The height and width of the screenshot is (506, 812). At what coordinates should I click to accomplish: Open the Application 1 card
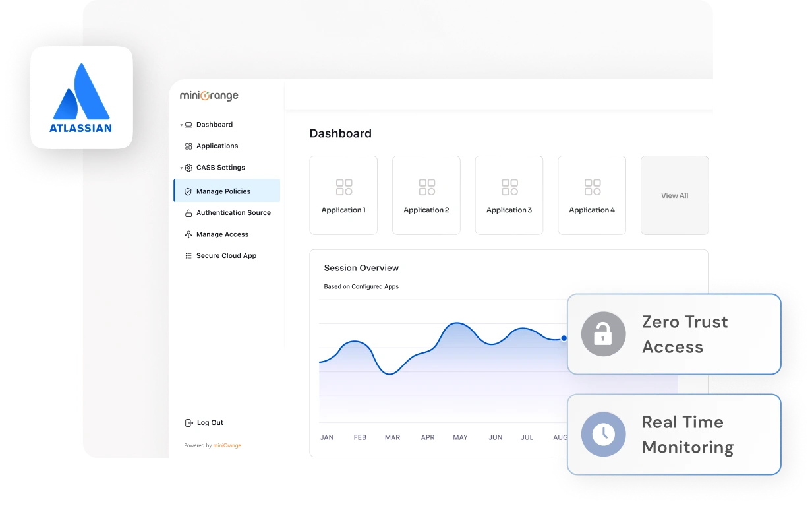coord(343,195)
